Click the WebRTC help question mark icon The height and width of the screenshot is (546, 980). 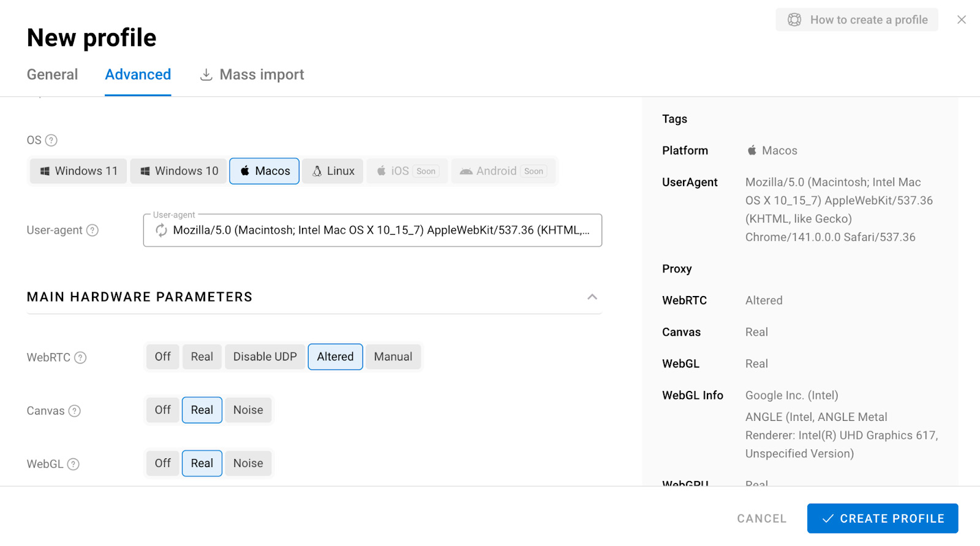click(x=80, y=358)
